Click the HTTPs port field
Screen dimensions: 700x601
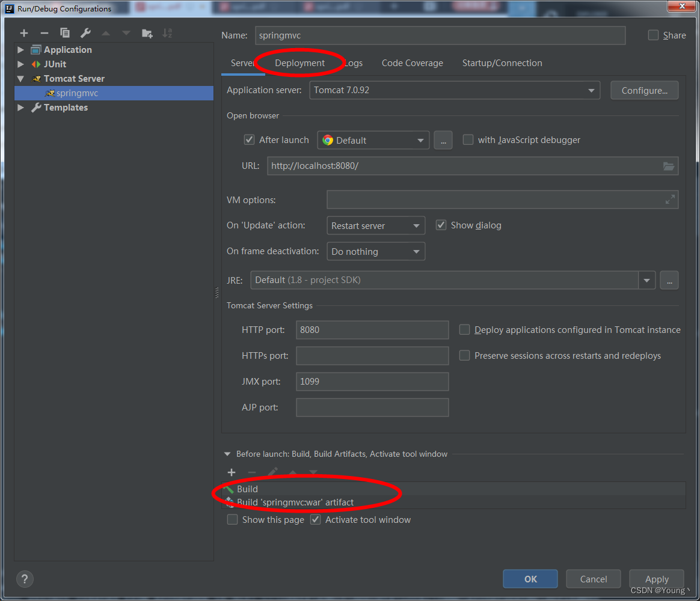point(372,356)
